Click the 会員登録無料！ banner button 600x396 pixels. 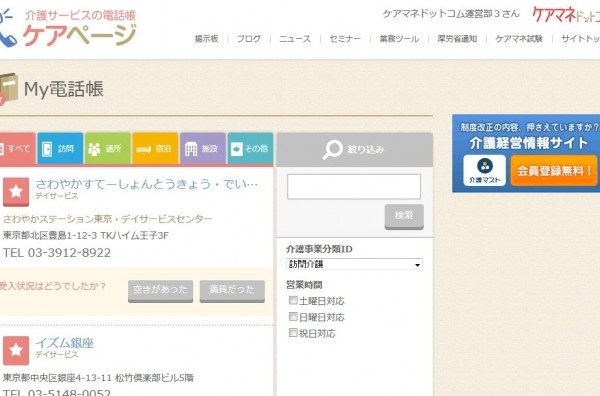click(554, 171)
